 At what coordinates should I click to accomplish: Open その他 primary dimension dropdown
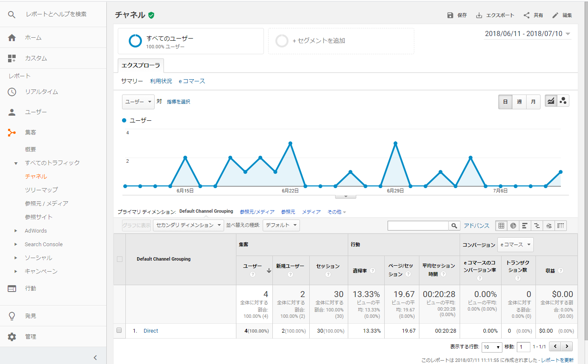pos(337,212)
